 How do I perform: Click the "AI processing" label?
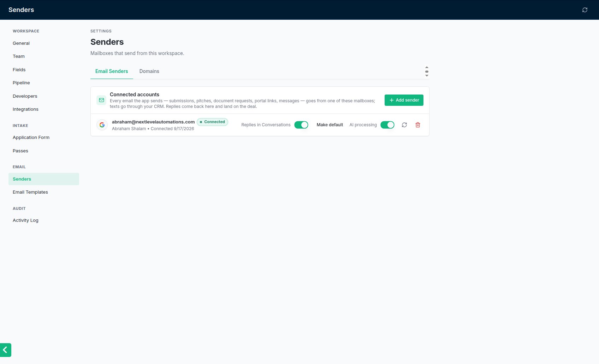click(x=363, y=125)
